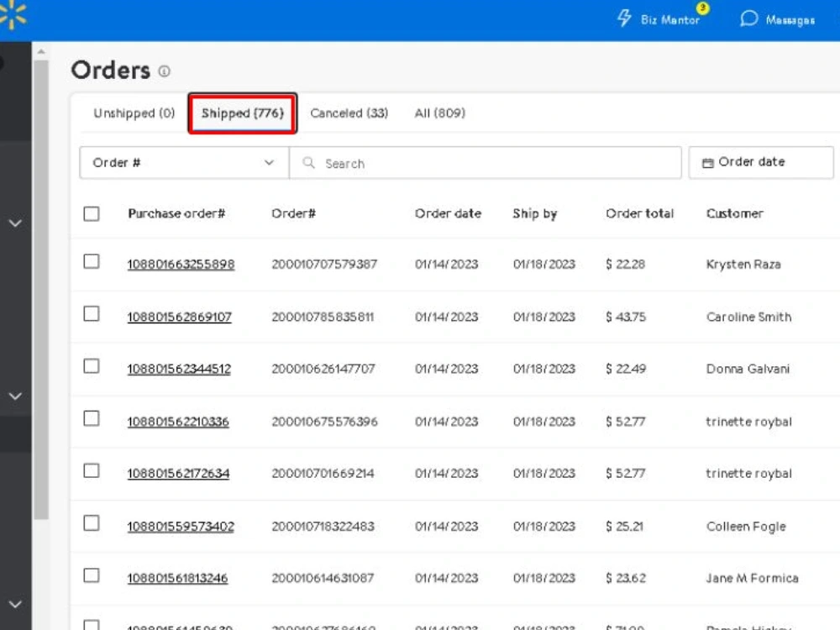Check the box for order 108801559573402
Image resolution: width=840 pixels, height=630 pixels.
coord(92,522)
